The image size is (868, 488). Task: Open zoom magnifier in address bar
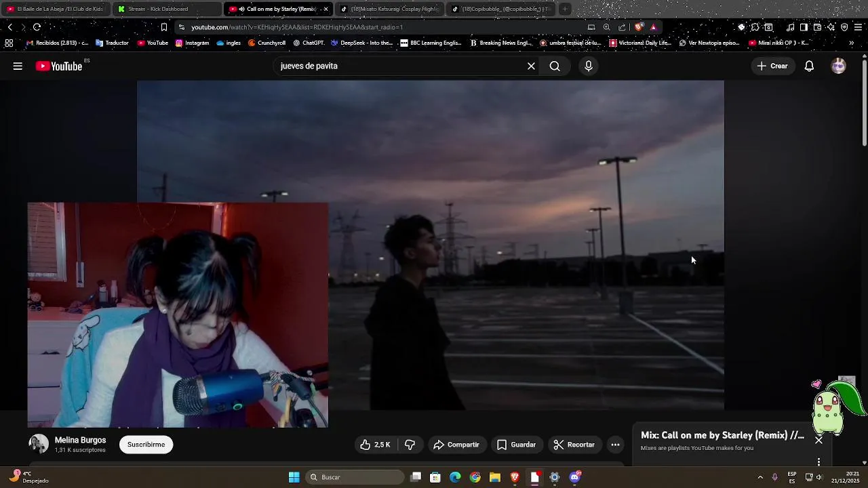[x=606, y=27]
